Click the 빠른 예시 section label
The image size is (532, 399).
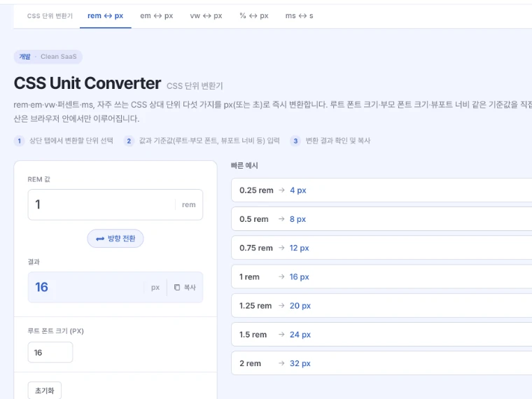pyautogui.click(x=244, y=166)
